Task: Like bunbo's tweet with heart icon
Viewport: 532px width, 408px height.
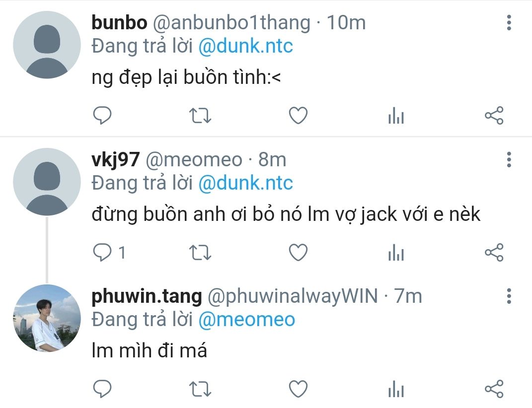Action: click(298, 115)
